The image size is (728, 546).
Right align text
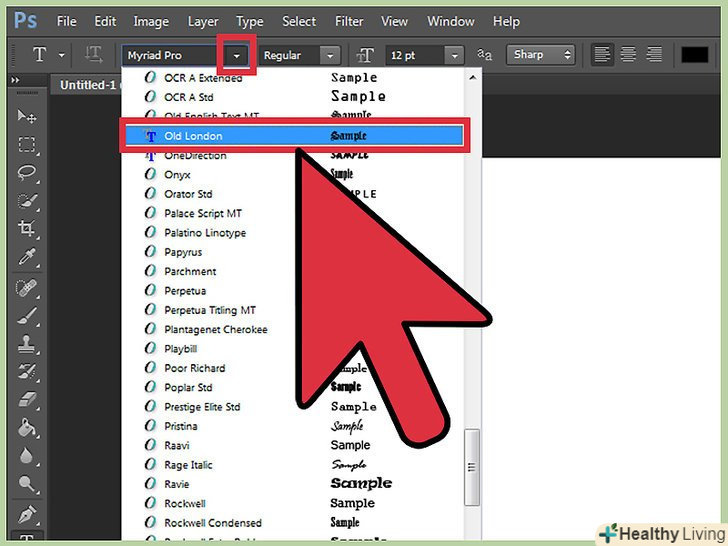click(x=654, y=55)
